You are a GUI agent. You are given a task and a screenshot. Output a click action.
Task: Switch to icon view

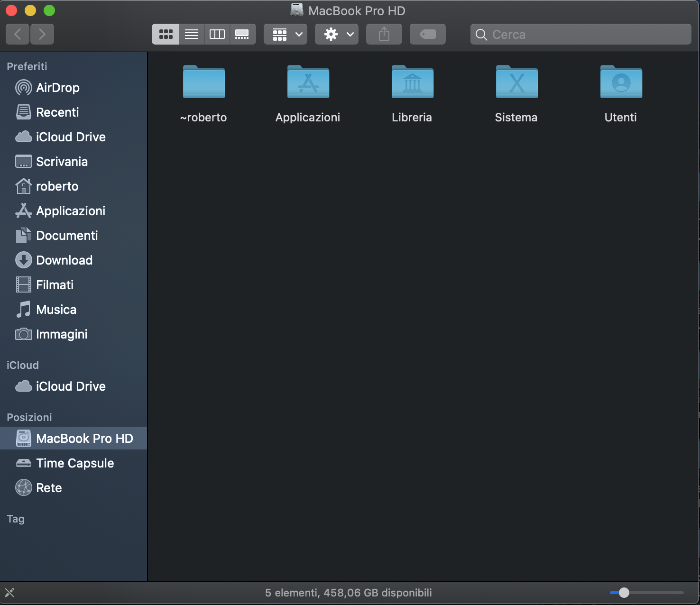click(x=166, y=34)
